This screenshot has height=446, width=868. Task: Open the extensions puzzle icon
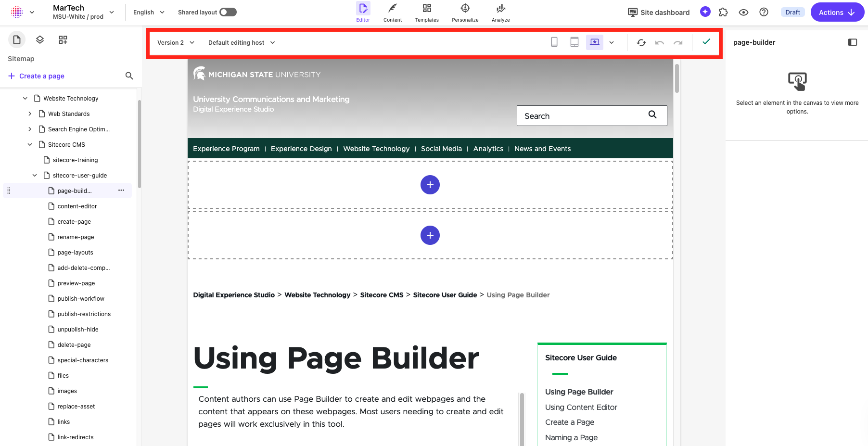click(x=723, y=12)
